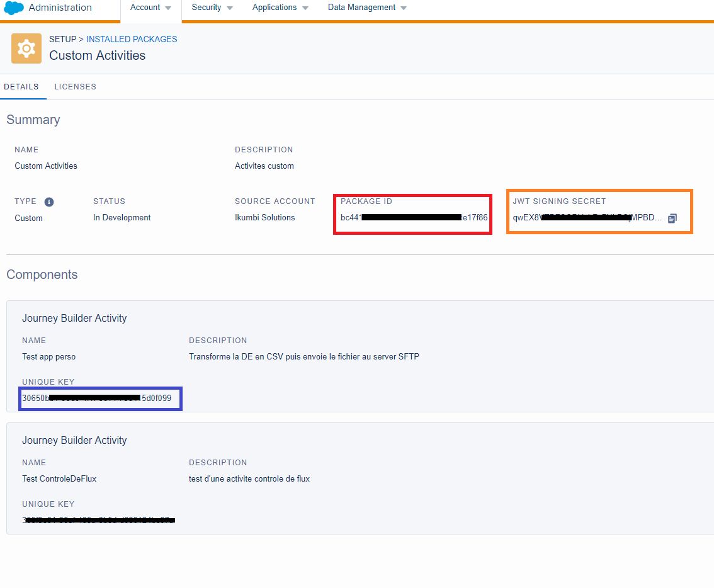
Task: Open the Data Management dropdown menu
Action: (367, 8)
